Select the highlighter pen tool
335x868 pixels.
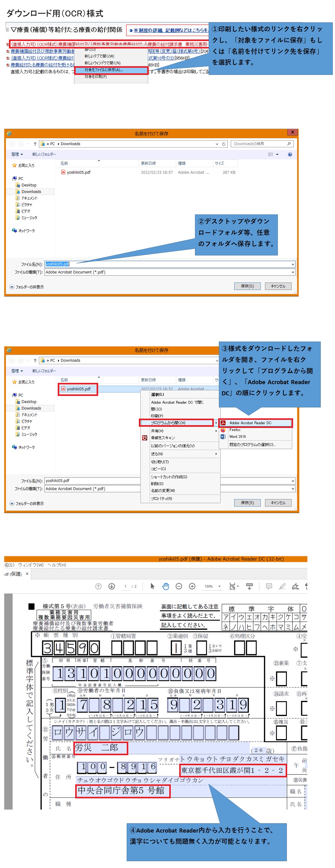283,586
